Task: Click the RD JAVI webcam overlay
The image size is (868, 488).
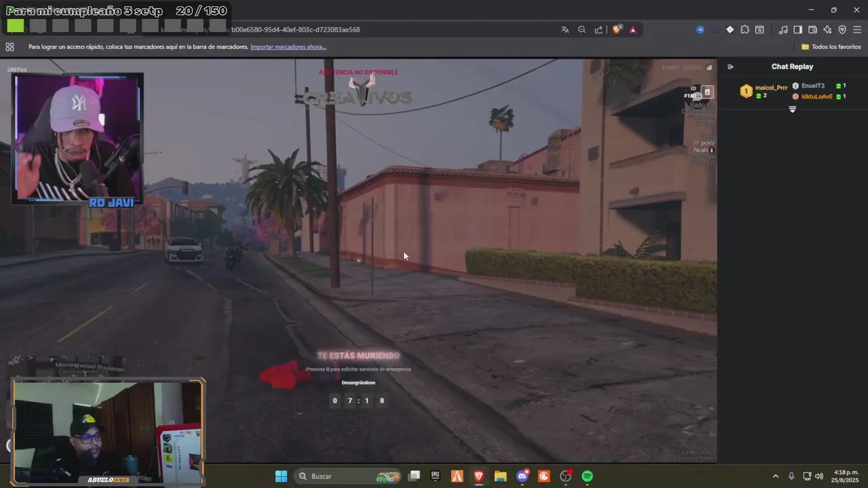Action: point(77,139)
